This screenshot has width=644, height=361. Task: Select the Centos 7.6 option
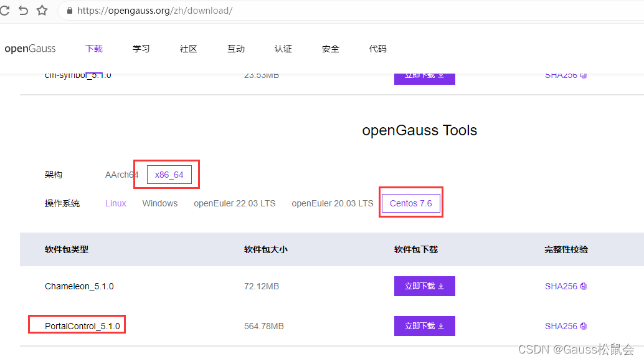click(410, 203)
